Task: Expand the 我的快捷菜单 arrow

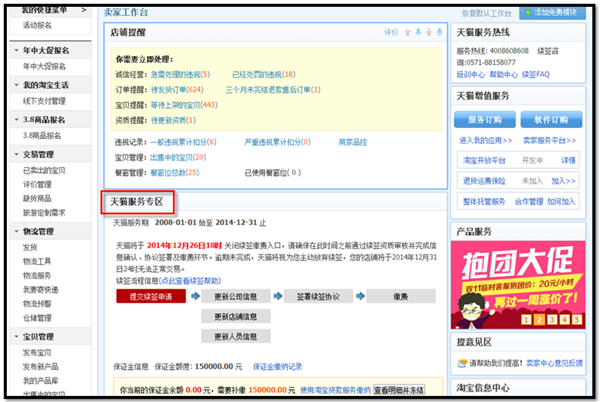Action: (84, 10)
